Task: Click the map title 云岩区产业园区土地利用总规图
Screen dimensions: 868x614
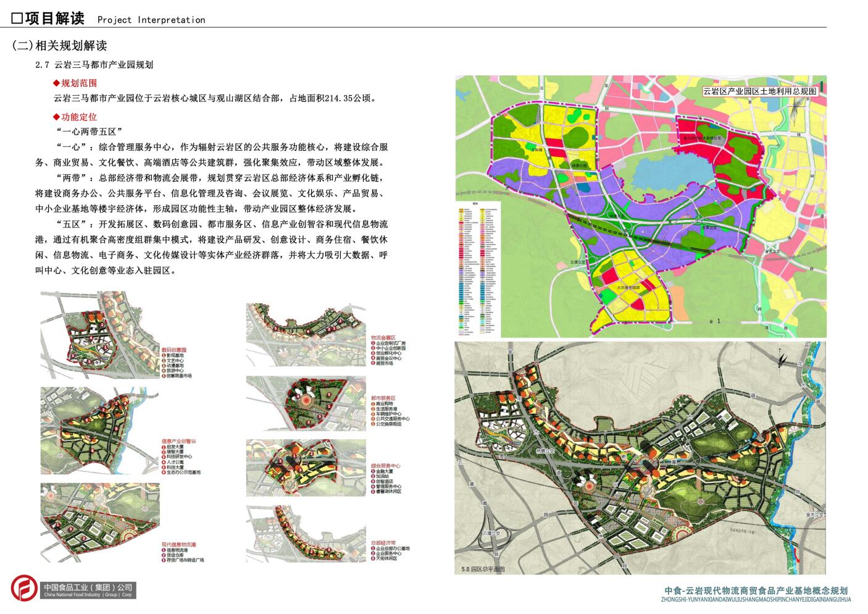Action: point(761,91)
